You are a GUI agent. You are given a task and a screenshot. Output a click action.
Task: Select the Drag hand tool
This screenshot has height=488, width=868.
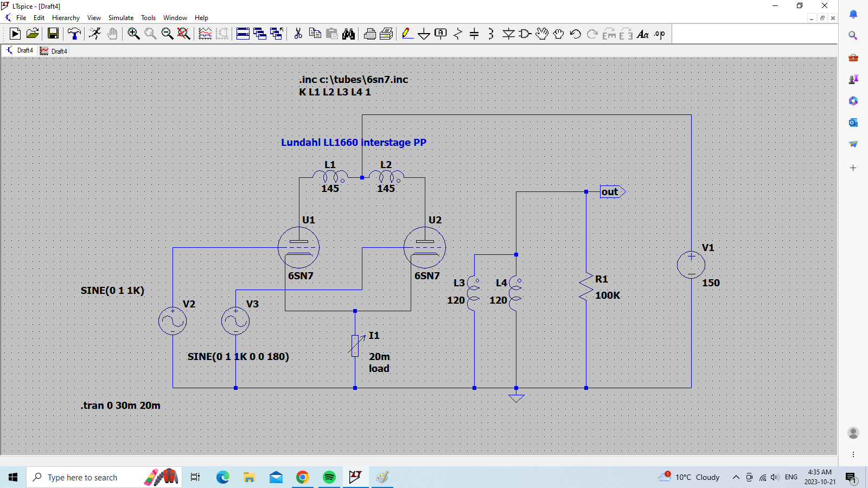tap(559, 34)
